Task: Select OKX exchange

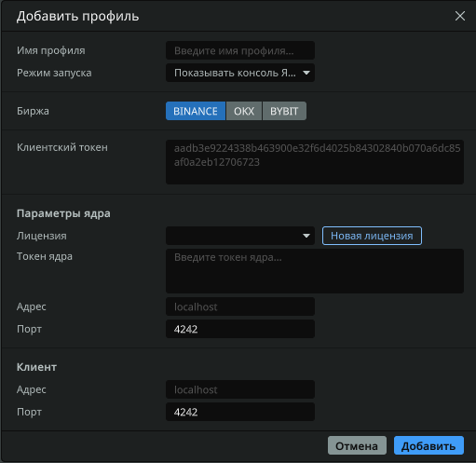Action: point(244,111)
